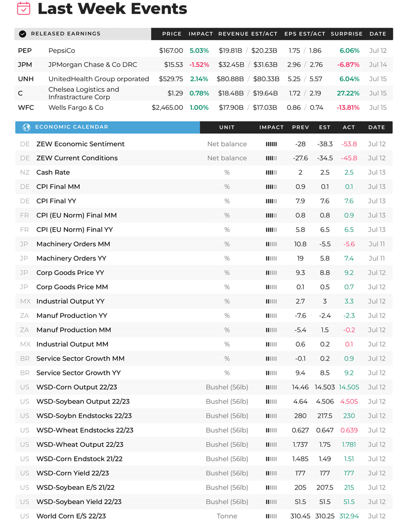Image resolution: width=404 pixels, height=532 pixels.
Task: Click the Cash Rate event
Action: [x=53, y=172]
